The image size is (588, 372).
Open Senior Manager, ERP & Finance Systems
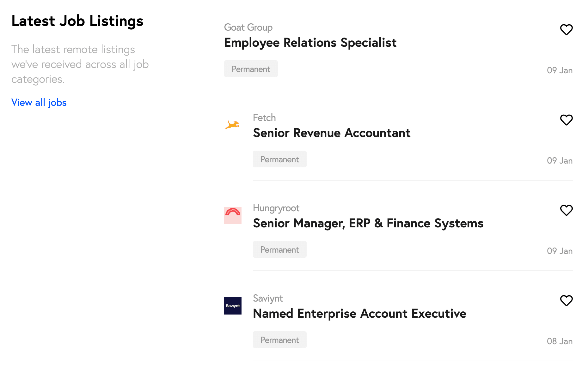(x=368, y=223)
